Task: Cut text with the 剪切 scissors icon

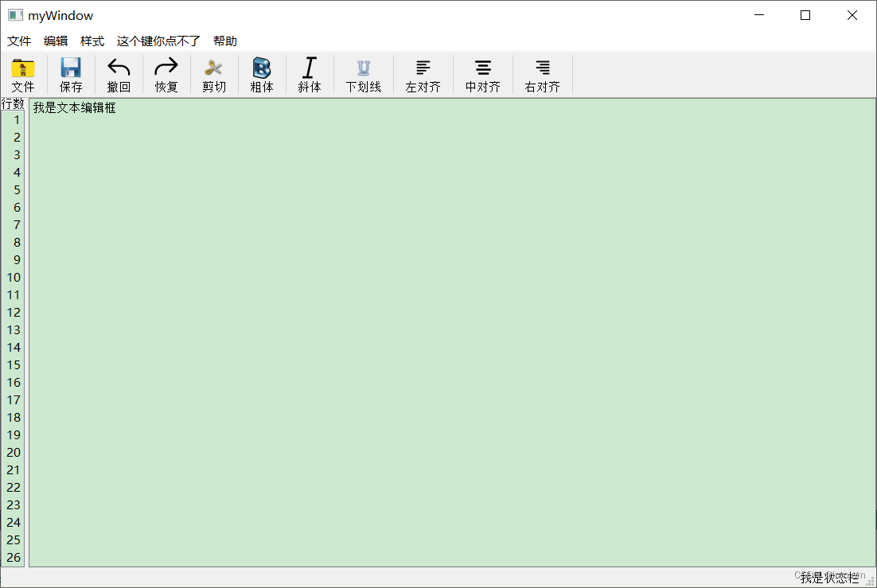Action: (213, 68)
